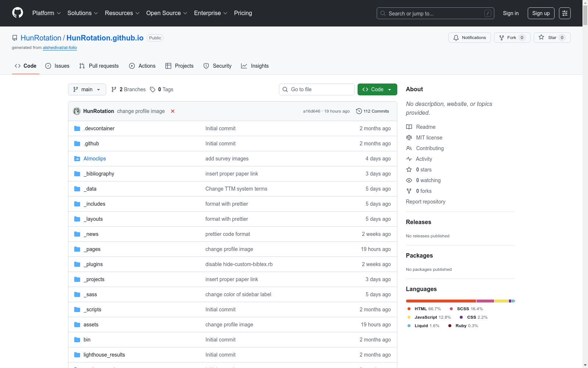Switch to the Security tab
588x368 pixels.
[218, 66]
